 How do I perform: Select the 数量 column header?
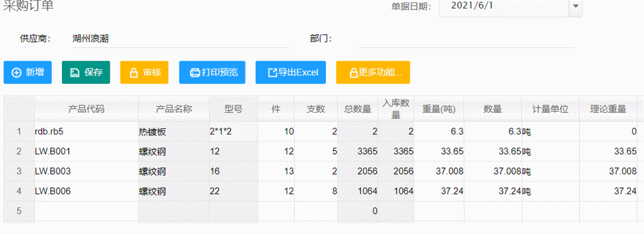coord(493,109)
